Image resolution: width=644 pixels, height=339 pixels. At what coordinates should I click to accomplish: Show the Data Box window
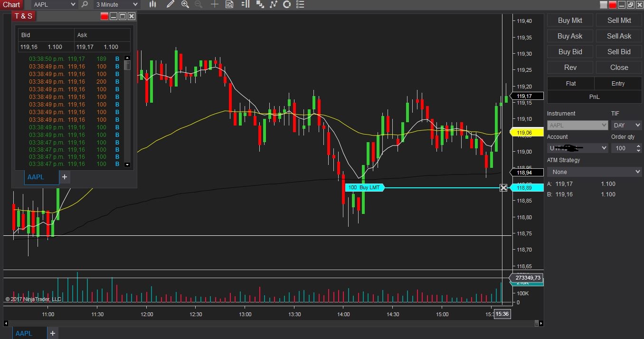click(229, 5)
